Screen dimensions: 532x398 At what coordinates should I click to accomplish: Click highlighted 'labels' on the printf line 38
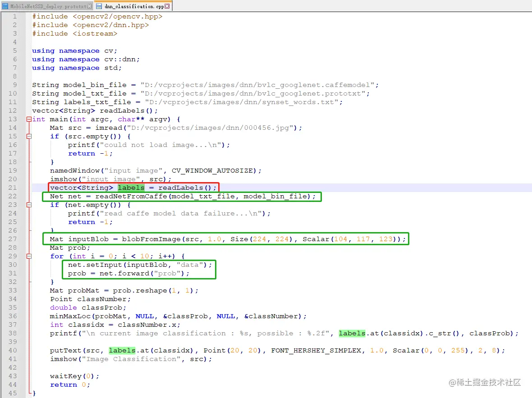click(x=352, y=333)
